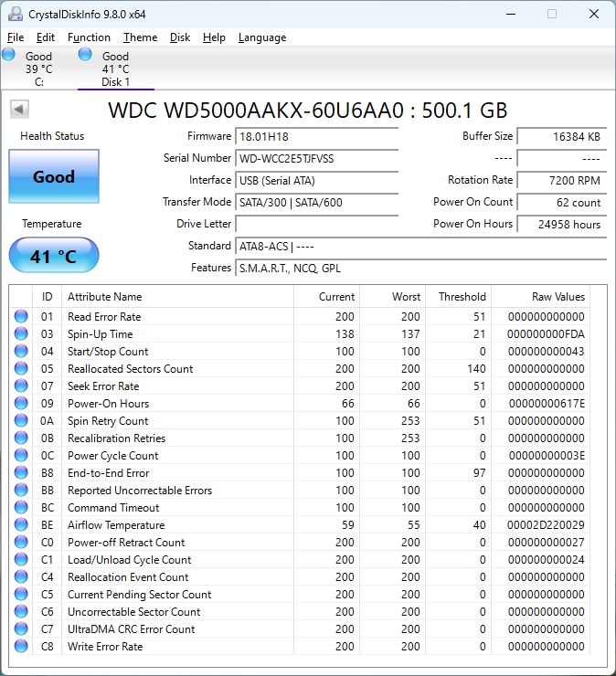The height and width of the screenshot is (676, 616).
Task: Click the C: drive status orb
Action: tap(9, 55)
